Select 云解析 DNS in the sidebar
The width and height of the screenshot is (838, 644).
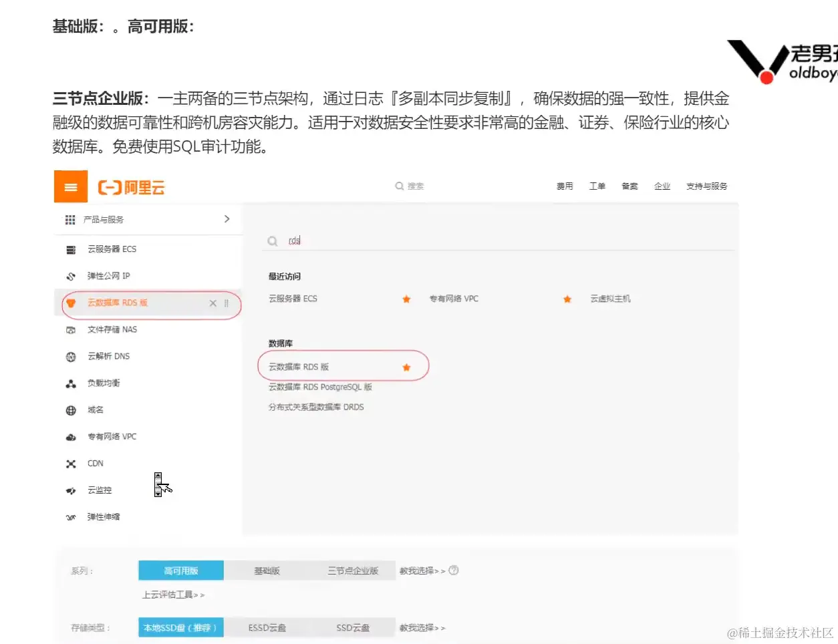(x=108, y=356)
